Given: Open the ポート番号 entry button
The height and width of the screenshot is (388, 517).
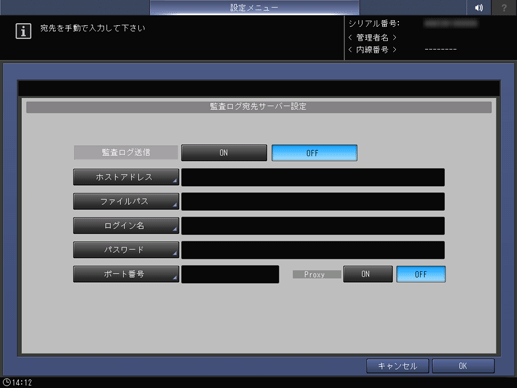Looking at the screenshot, I should click(x=126, y=274).
